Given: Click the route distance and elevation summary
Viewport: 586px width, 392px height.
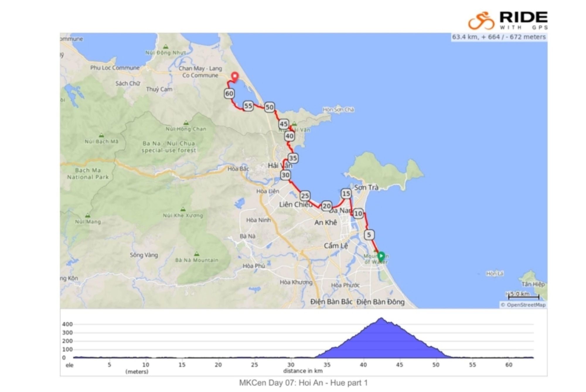Looking at the screenshot, I should tap(499, 37).
